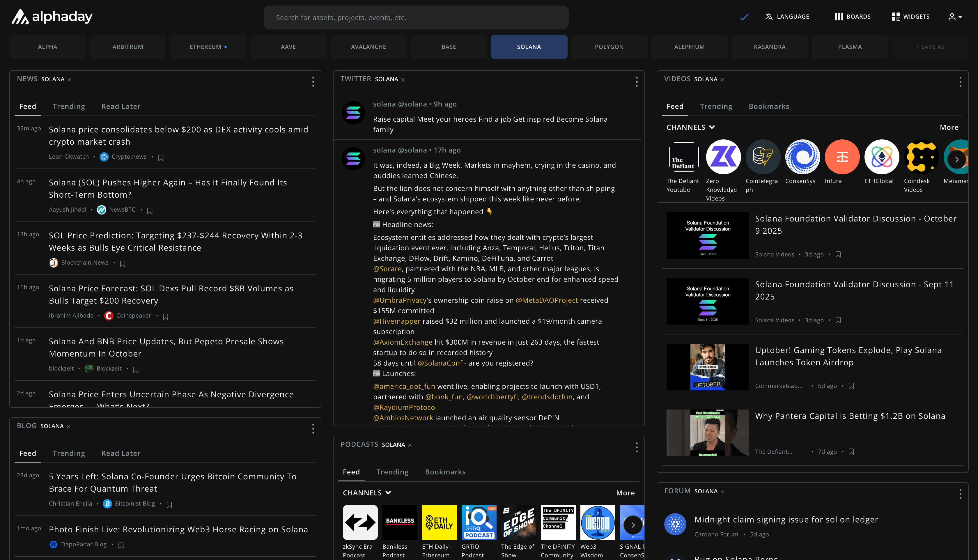
Task: Bookmark the Pantera Capital Solana video
Action: tap(851, 452)
